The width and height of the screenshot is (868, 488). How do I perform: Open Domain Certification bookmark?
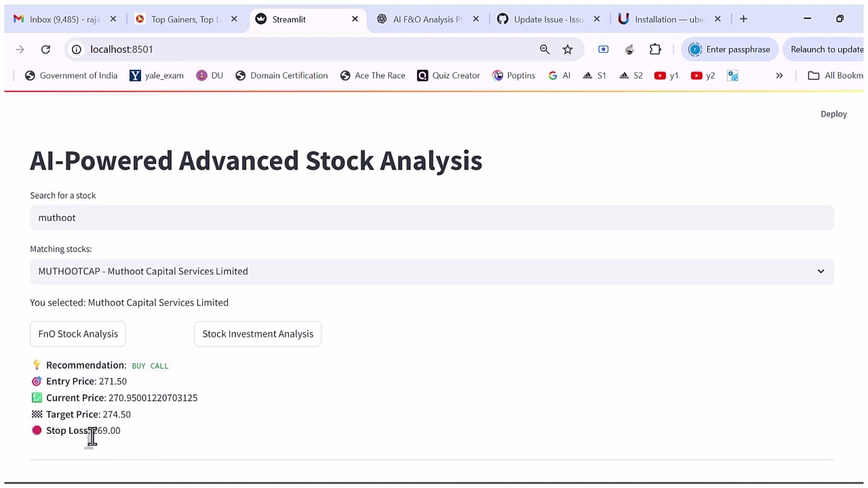click(x=281, y=75)
